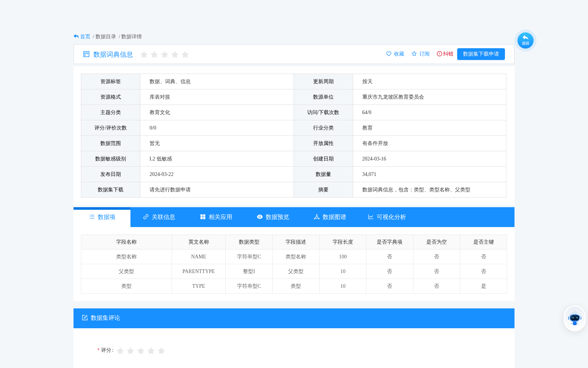Screen dimensions: 588x368
Task: Select fifth star in header rating
Action: tap(185, 54)
